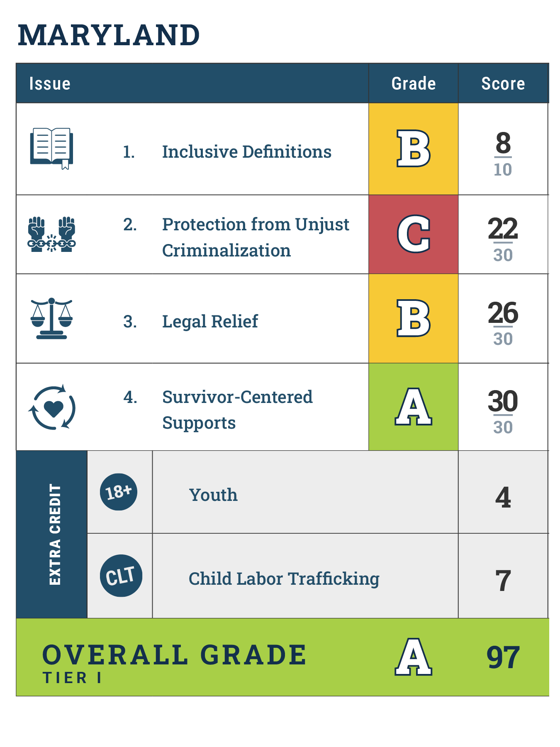Image resolution: width=560 pixels, height=747 pixels.
Task: Click the CLT circle badge
Action: click(x=121, y=576)
